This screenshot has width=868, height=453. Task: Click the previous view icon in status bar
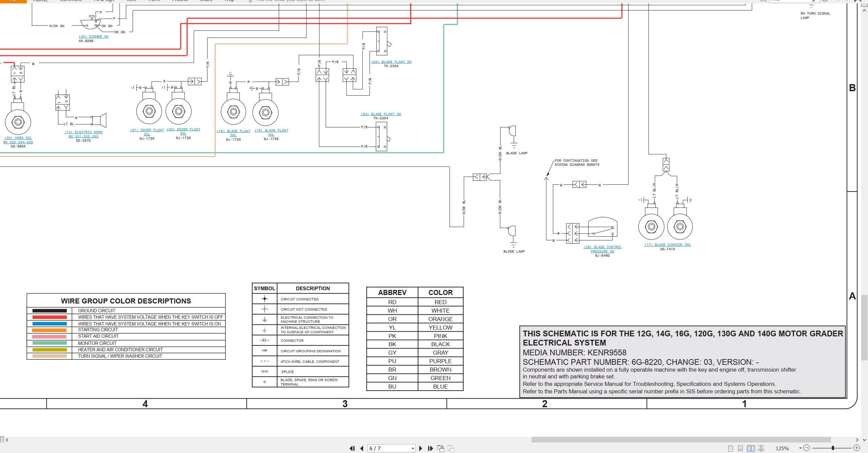point(441,448)
